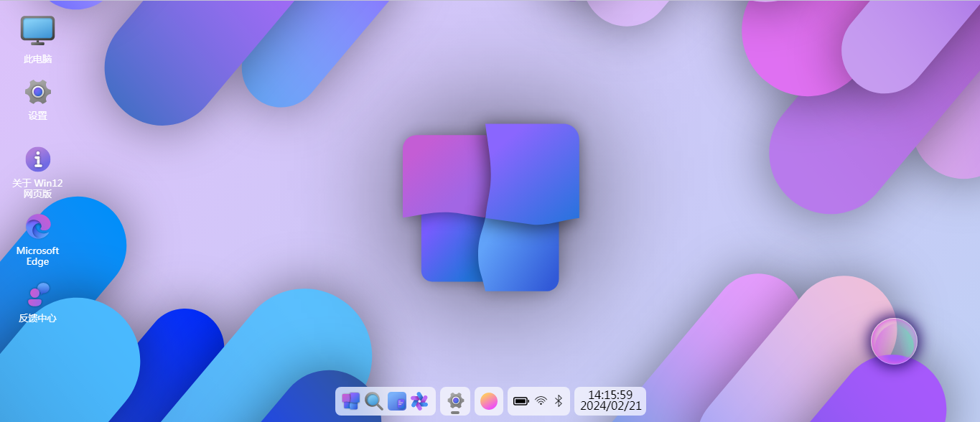Open the Wi-Fi network icon
The image size is (980, 422).
coord(541,400)
